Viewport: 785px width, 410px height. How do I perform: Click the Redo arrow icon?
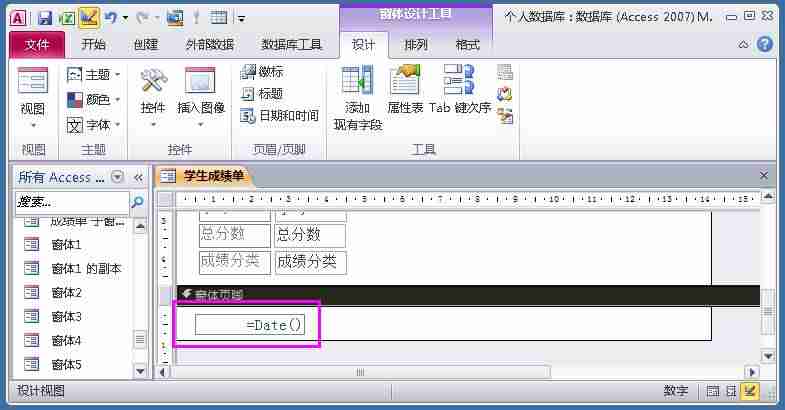143,19
